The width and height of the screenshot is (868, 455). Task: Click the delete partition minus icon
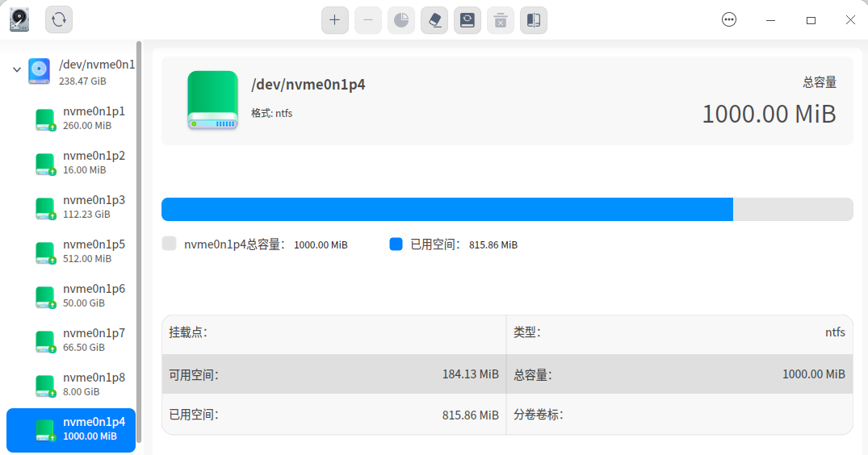pos(367,20)
